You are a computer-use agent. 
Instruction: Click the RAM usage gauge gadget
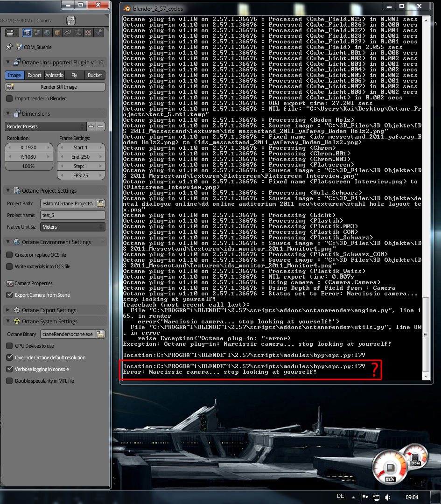[x=415, y=456]
